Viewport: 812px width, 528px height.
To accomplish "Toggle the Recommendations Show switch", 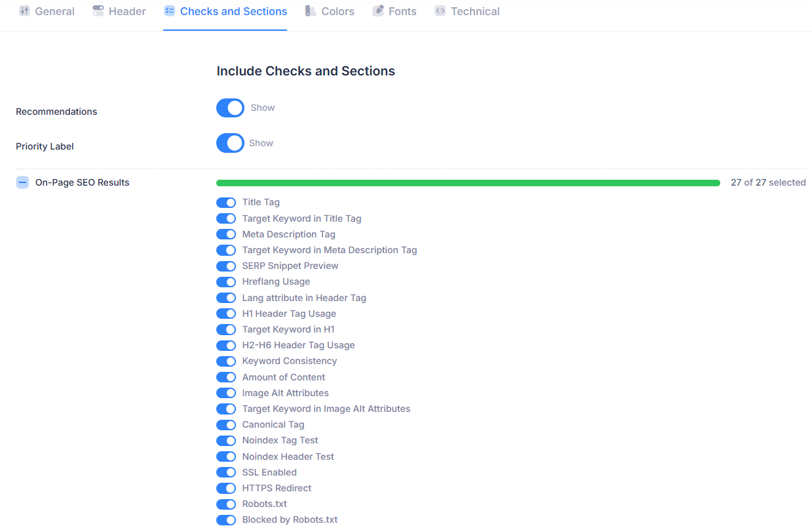I will point(230,108).
